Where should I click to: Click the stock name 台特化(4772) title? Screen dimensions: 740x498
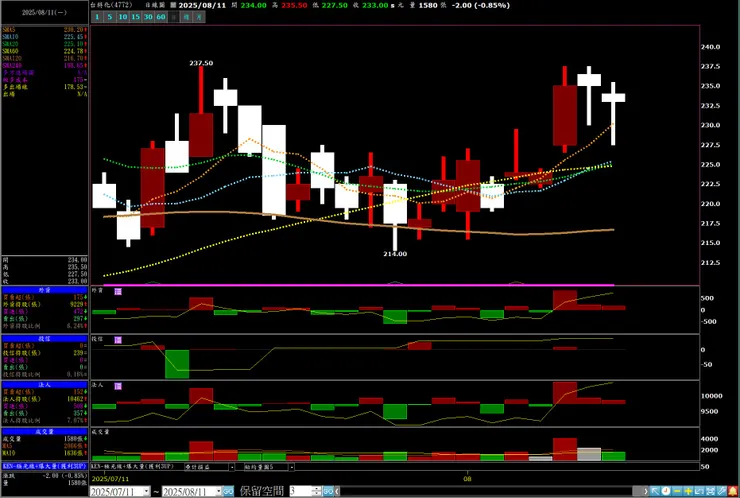tap(111, 5)
